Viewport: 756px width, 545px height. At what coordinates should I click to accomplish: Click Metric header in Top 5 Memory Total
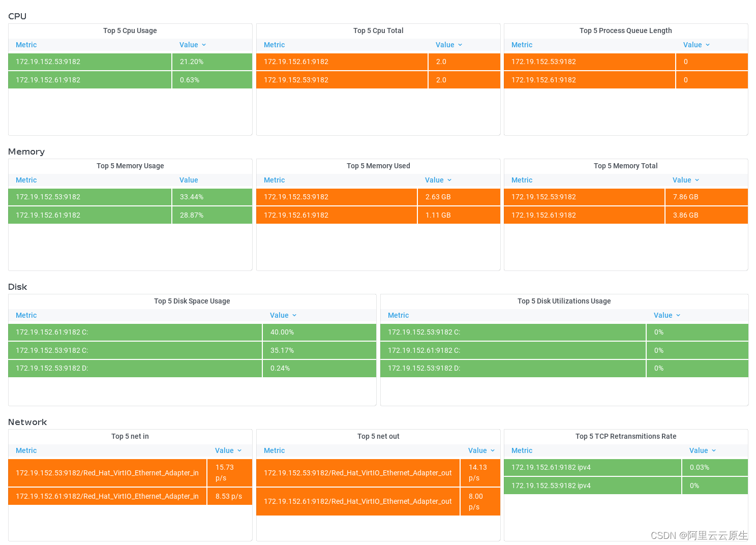click(x=522, y=180)
